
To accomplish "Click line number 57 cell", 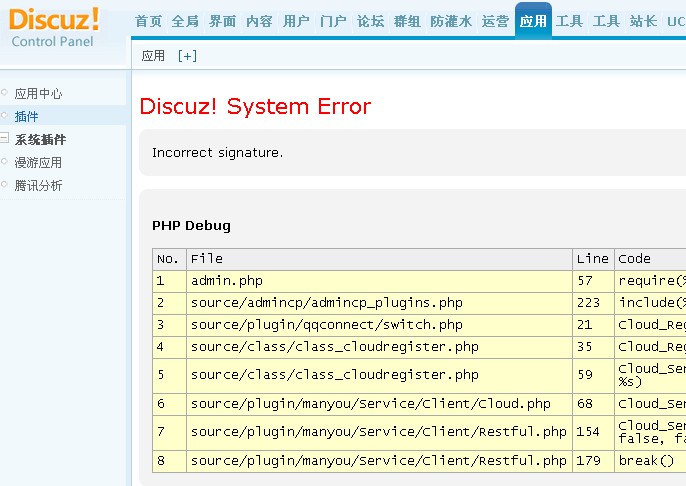I will 593,281.
